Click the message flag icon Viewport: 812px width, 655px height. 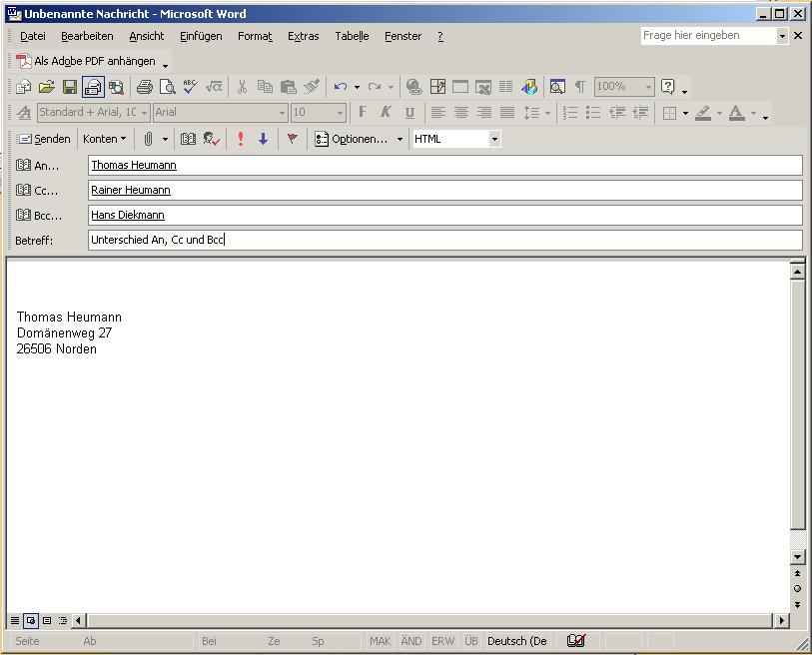[x=292, y=139]
